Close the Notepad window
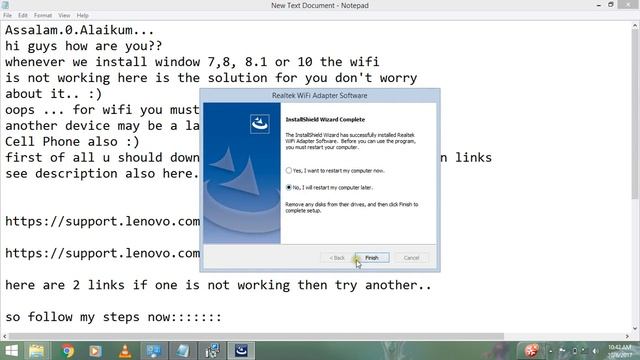 [x=628, y=4]
